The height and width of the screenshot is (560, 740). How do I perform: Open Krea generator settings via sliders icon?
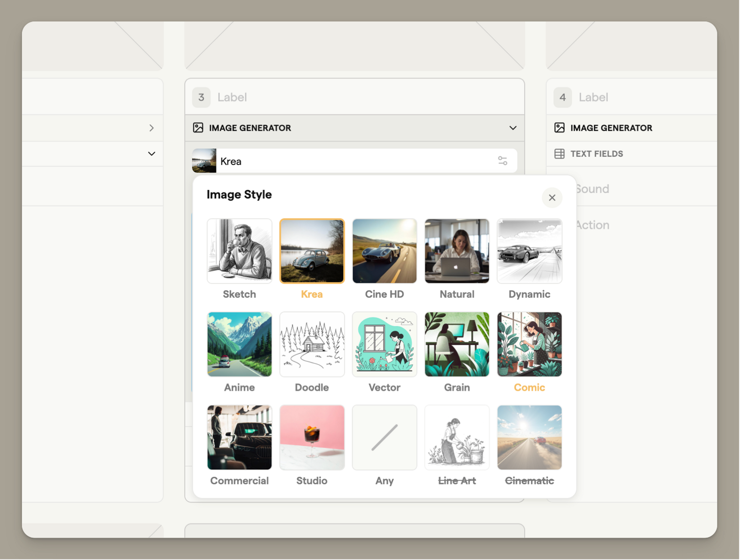[503, 160]
